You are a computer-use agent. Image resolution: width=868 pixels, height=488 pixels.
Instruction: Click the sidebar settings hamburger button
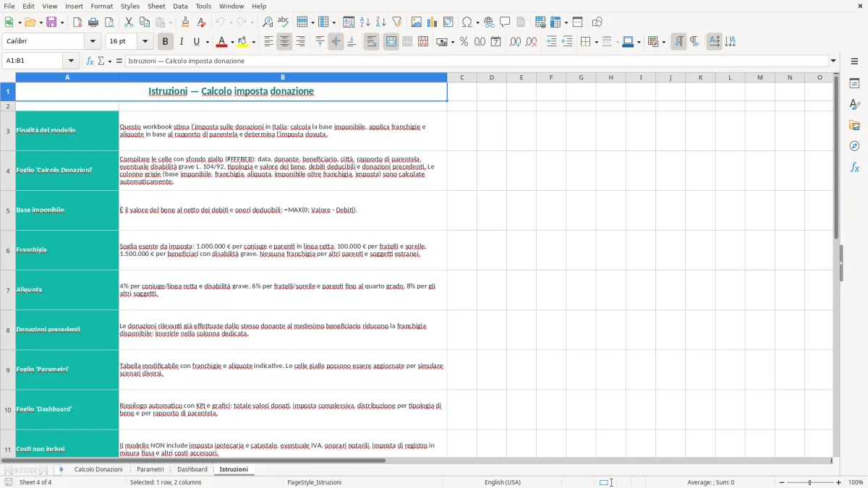[854, 61]
